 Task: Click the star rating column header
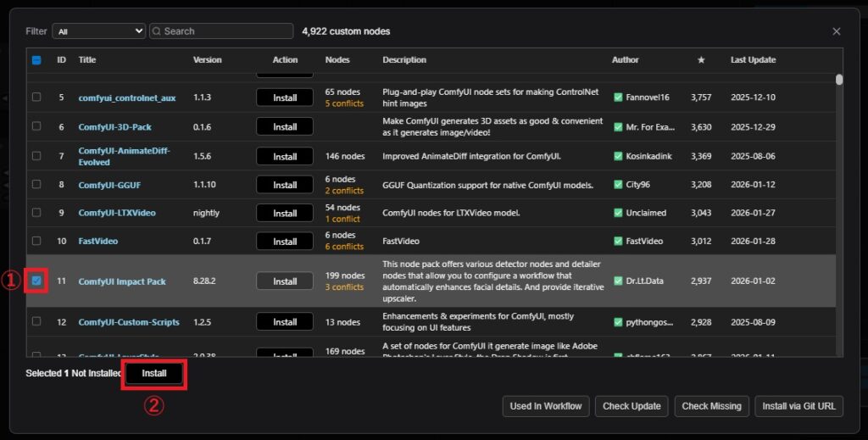click(x=700, y=60)
